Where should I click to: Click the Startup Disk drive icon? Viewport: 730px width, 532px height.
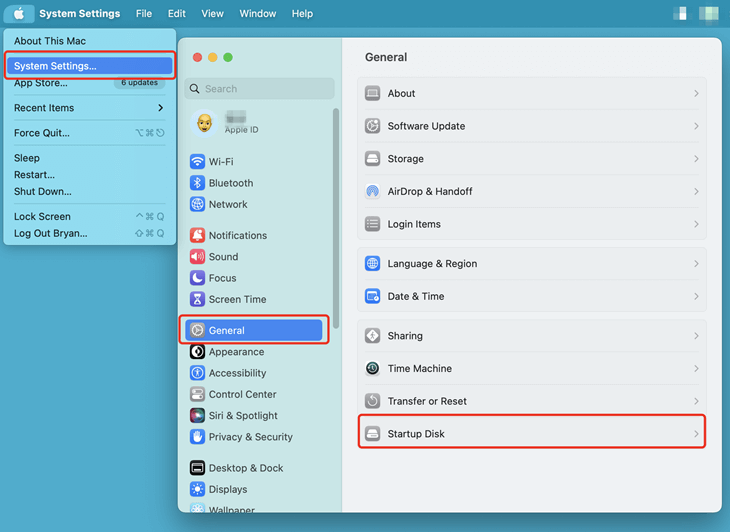(x=372, y=434)
